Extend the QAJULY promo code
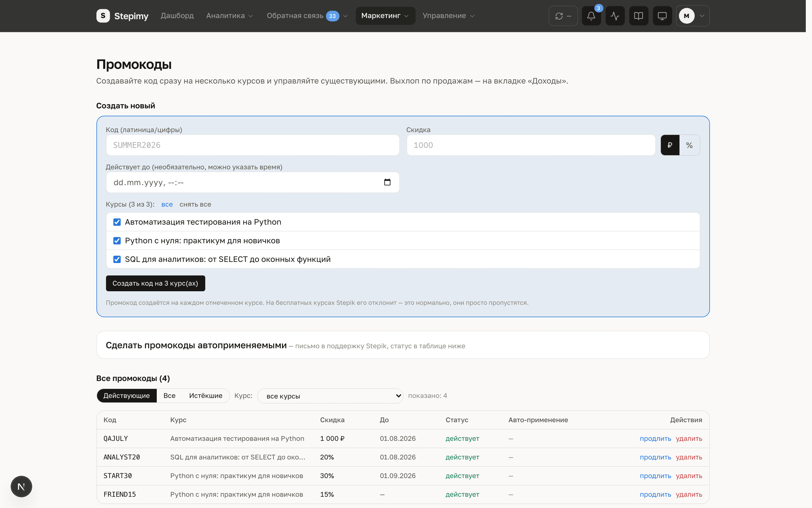This screenshot has width=812, height=508. tap(655, 439)
